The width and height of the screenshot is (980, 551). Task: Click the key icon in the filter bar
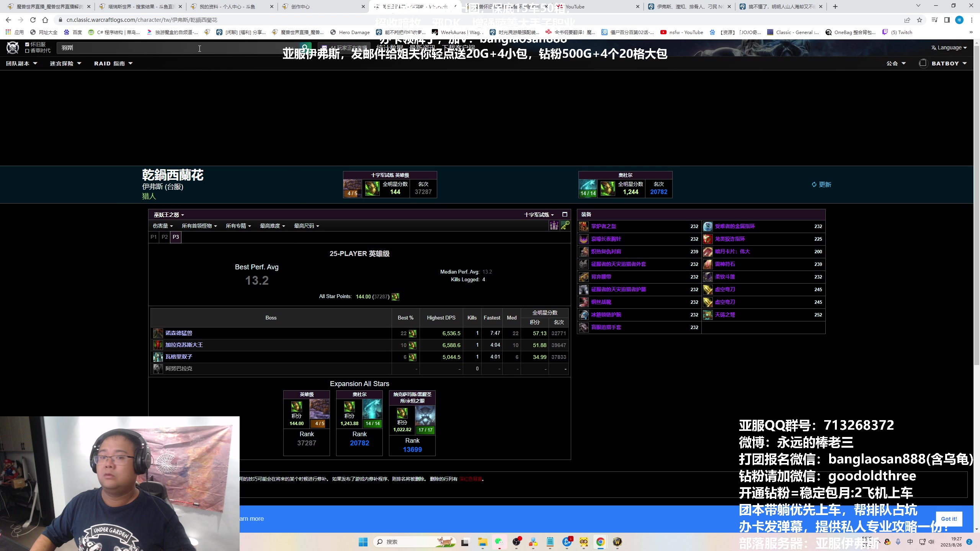point(565,226)
